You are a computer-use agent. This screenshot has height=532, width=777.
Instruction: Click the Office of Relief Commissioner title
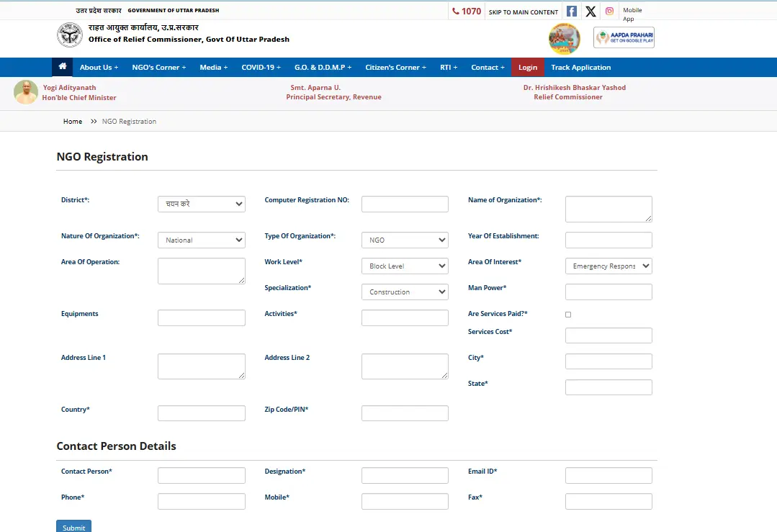click(189, 39)
